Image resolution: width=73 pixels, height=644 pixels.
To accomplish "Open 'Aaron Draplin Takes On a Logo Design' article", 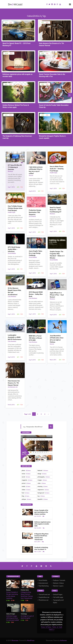I will [x=35, y=253].
